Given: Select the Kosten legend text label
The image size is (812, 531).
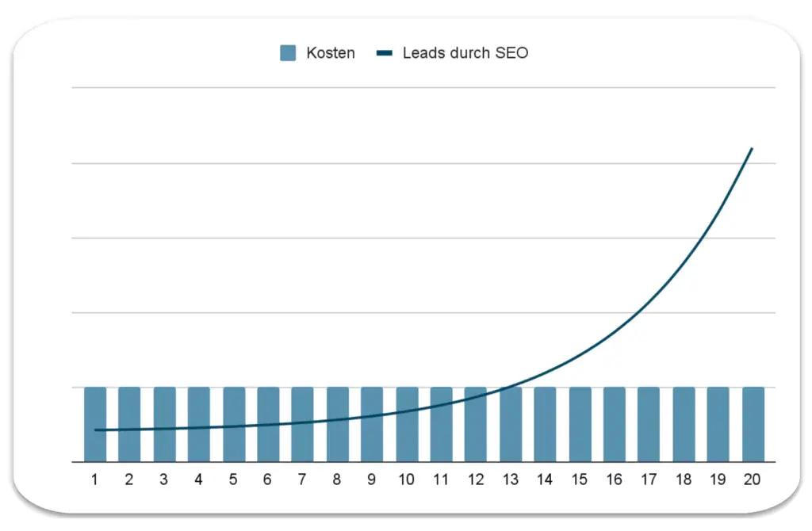Looking at the screenshot, I should point(331,53).
